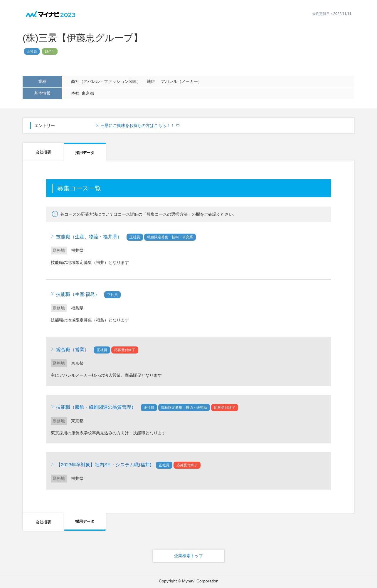Click 正社員 badge on 福井県 技能職 course
The width and height of the screenshot is (377, 588).
click(x=135, y=237)
